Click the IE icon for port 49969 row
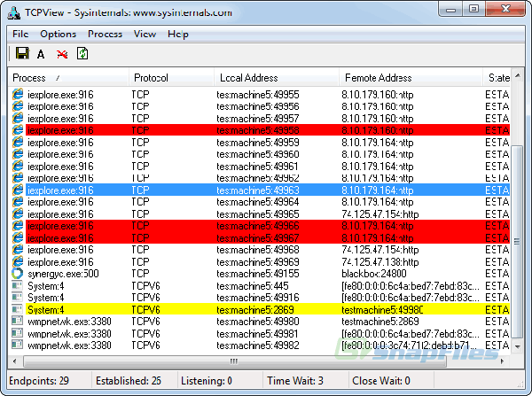This screenshot has height=396, width=532. pos(18,261)
